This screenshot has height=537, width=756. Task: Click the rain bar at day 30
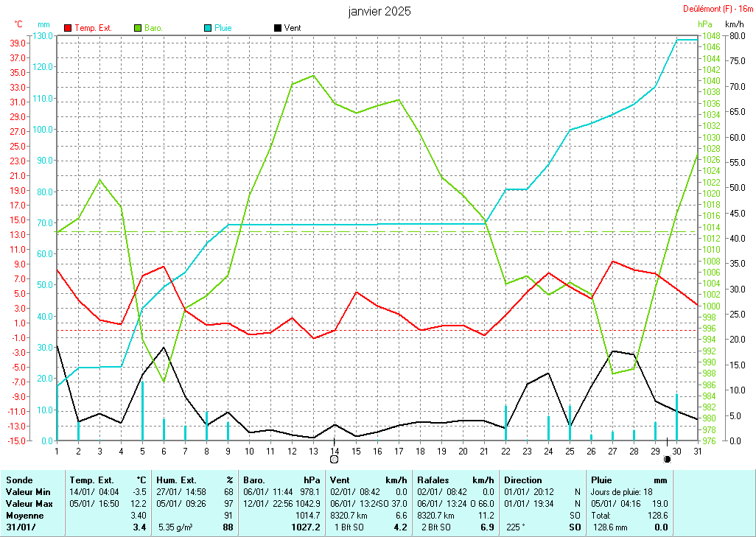(x=677, y=417)
